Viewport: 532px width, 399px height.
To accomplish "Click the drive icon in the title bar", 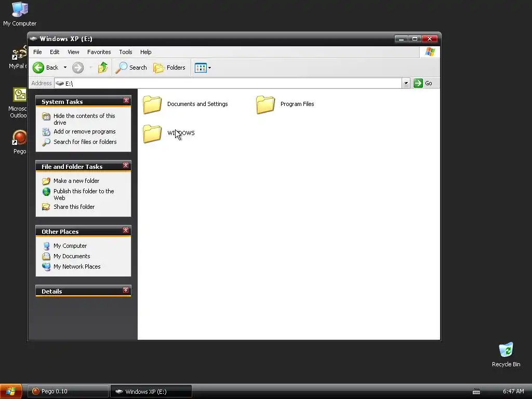I will coord(33,38).
